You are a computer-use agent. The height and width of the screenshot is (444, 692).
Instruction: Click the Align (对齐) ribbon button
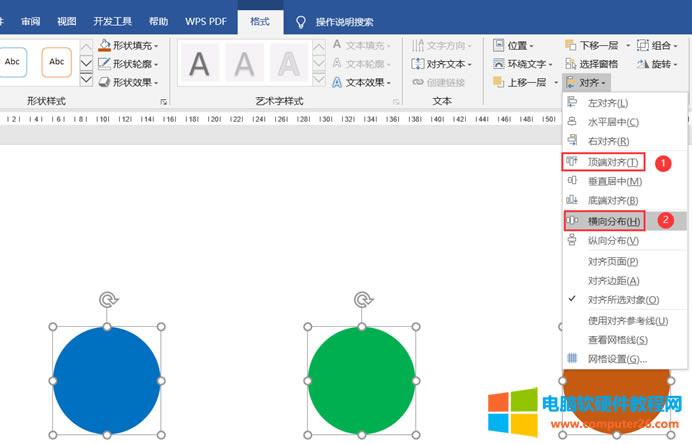tap(586, 83)
